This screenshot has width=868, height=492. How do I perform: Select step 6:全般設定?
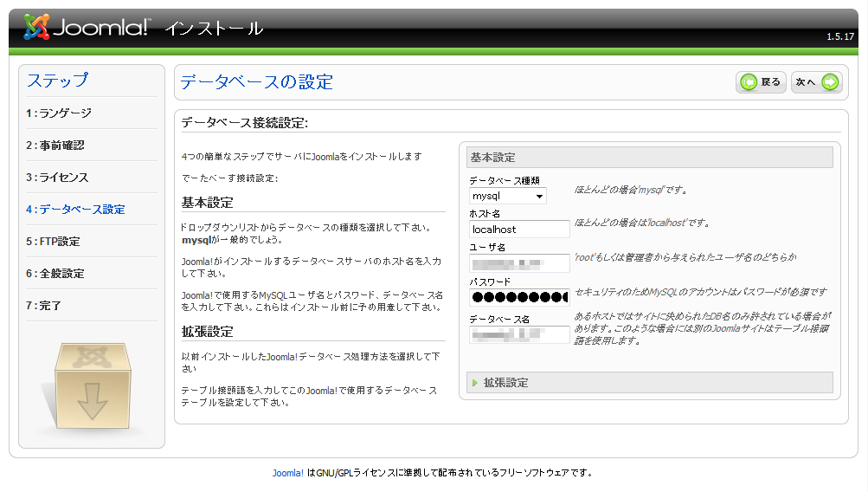pos(55,274)
